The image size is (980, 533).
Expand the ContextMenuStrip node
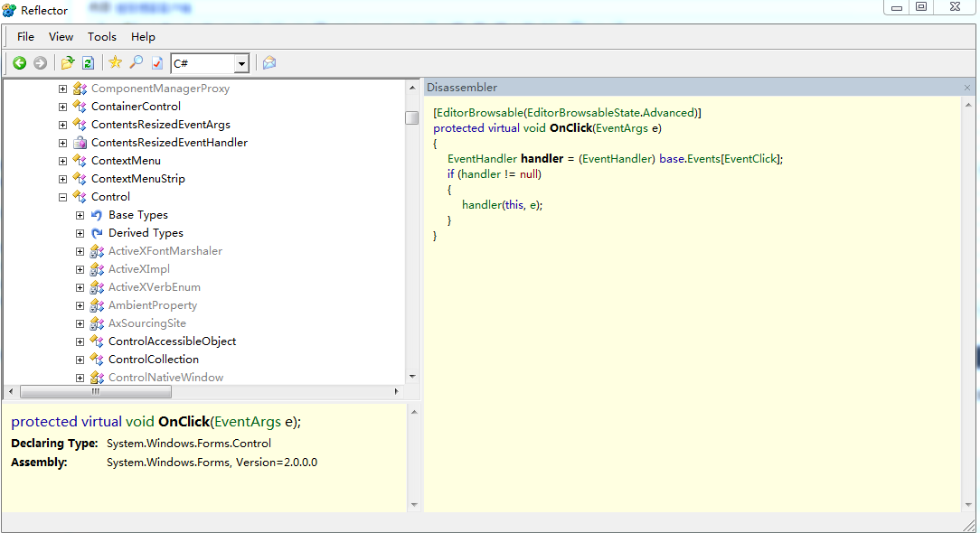pos(62,180)
